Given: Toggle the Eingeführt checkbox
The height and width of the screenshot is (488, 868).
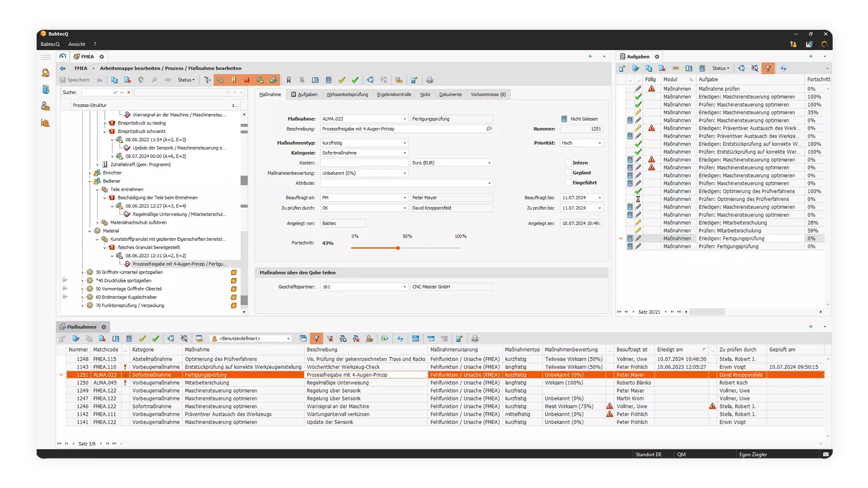Looking at the screenshot, I should (568, 183).
